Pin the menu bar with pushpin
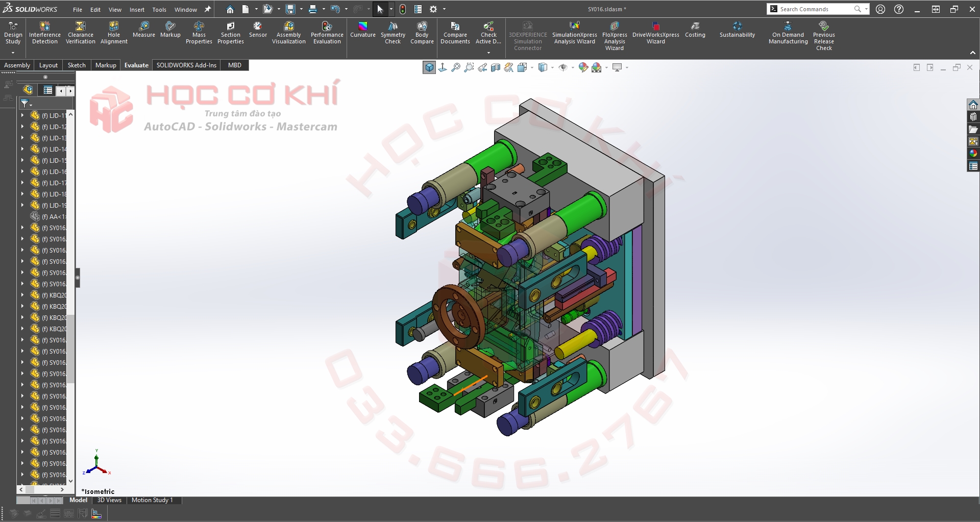 pos(208,9)
